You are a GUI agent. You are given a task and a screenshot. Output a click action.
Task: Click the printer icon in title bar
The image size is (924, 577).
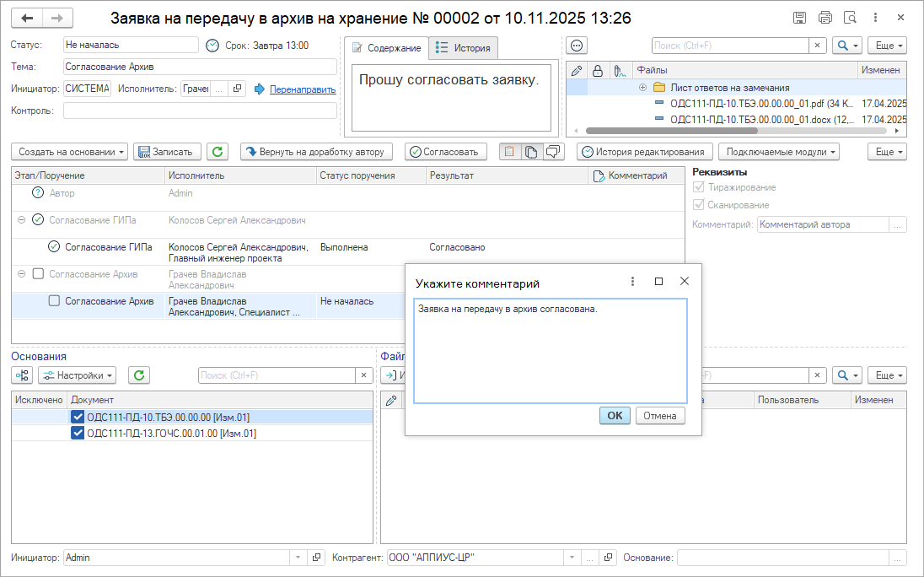(825, 18)
